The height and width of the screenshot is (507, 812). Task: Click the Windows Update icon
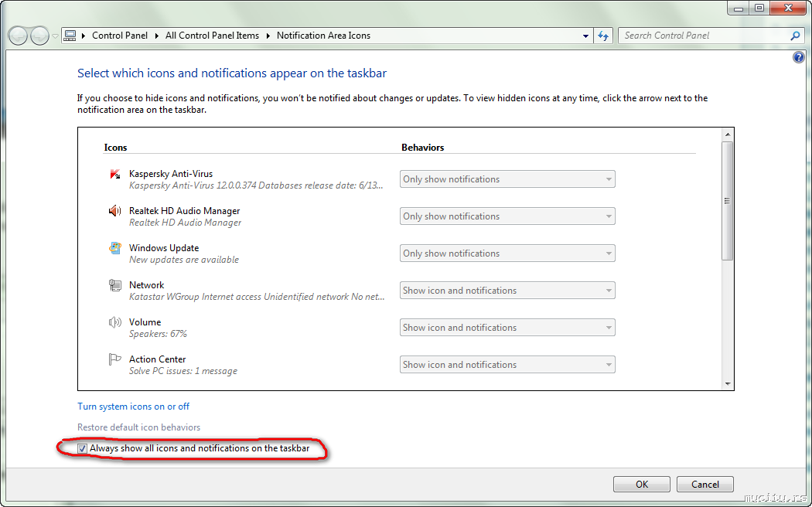pyautogui.click(x=115, y=248)
